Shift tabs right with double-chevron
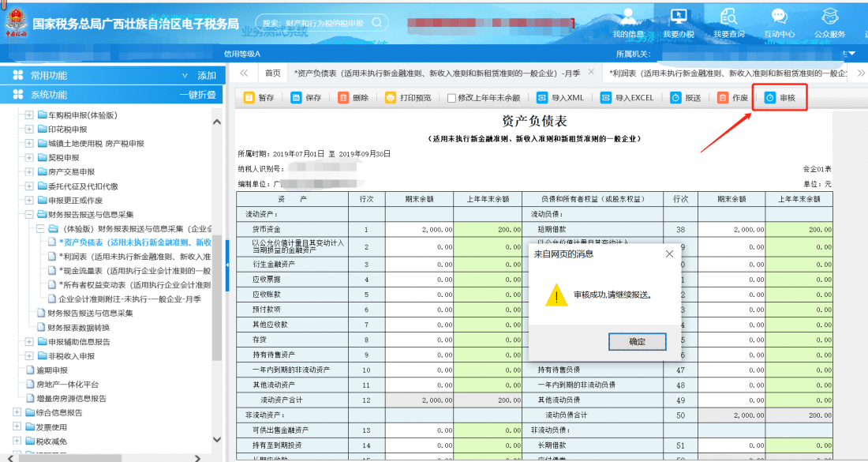 861,73
